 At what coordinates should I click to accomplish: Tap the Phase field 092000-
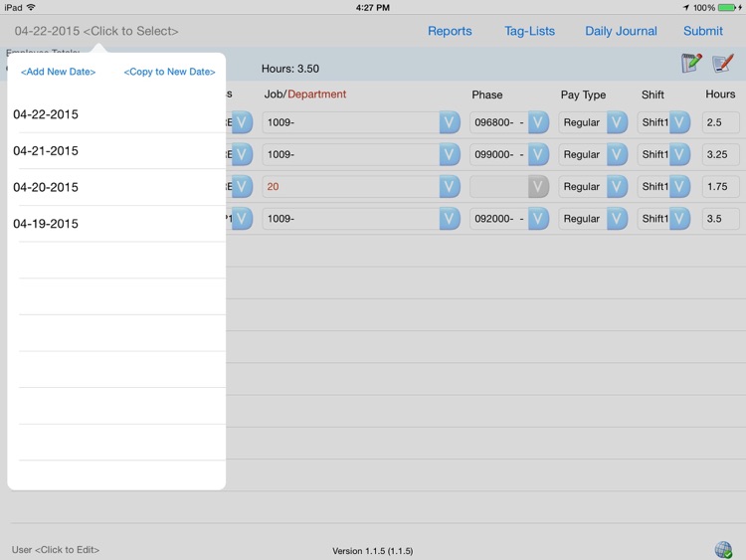[498, 219]
